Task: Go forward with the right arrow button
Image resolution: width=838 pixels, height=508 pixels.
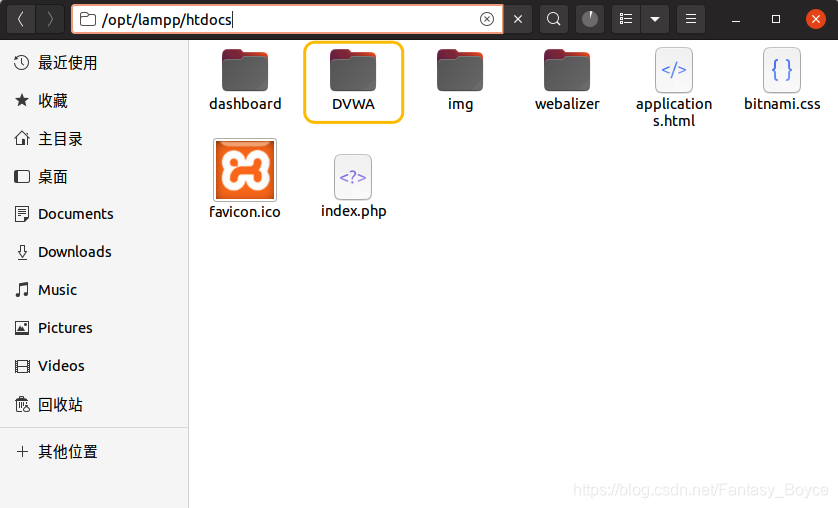Action: pos(50,19)
